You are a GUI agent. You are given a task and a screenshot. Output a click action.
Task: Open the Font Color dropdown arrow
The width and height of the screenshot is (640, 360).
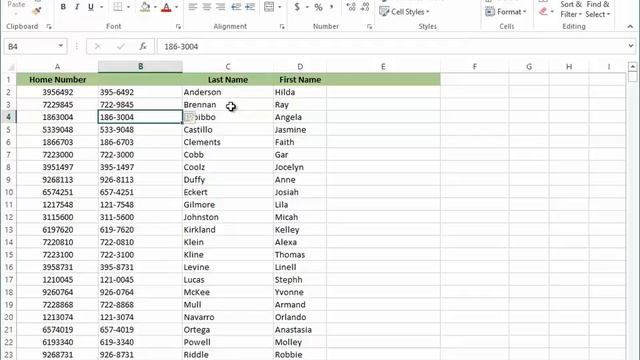[x=176, y=7]
